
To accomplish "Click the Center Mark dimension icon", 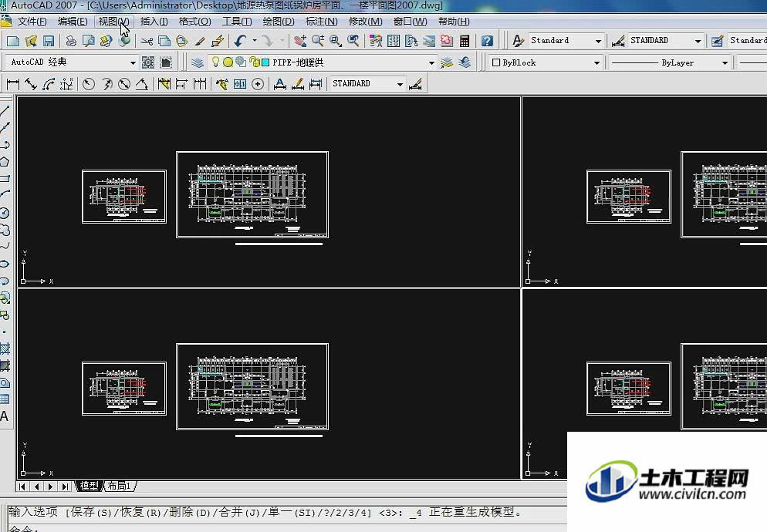I will (258, 84).
